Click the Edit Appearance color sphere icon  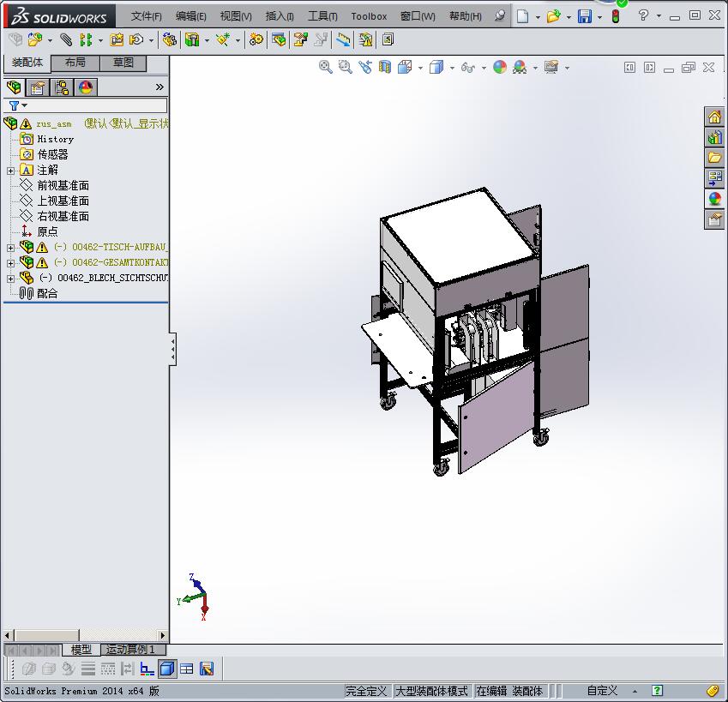click(500, 67)
